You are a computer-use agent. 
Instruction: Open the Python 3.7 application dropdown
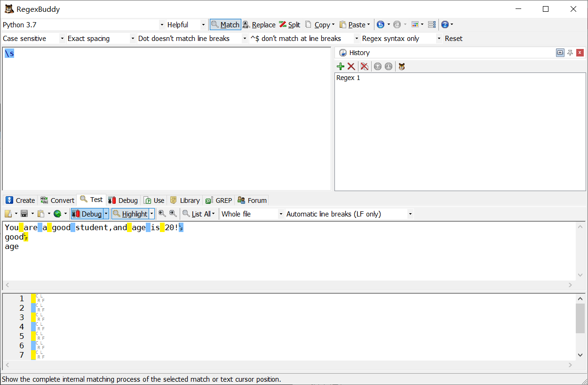point(162,24)
